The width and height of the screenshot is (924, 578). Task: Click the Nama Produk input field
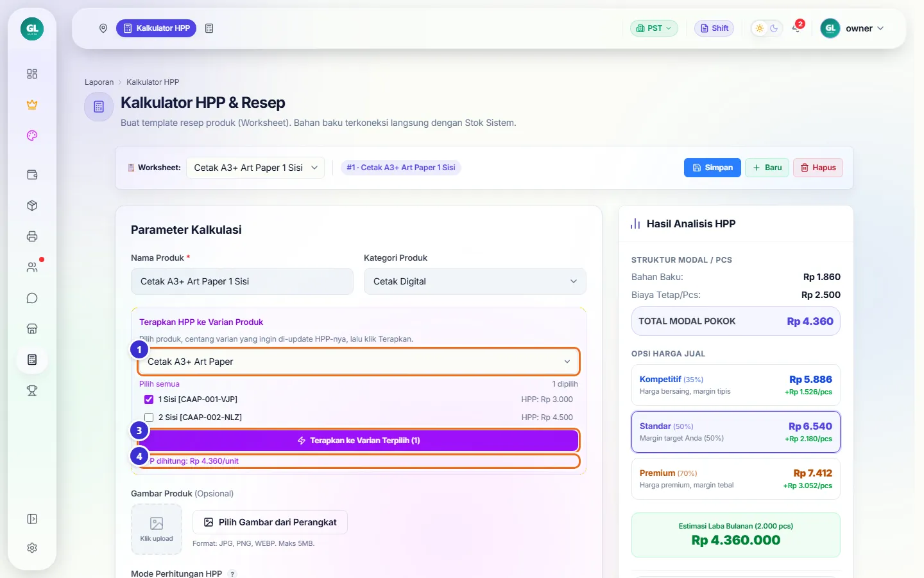pos(242,281)
